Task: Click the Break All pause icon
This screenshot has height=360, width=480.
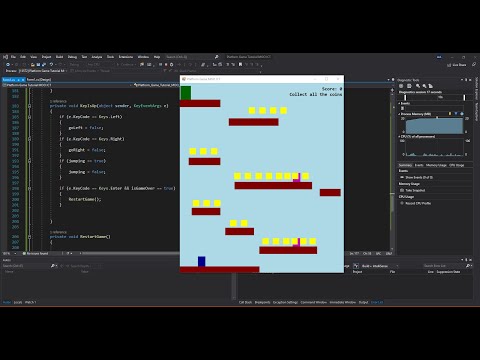Action: click(x=160, y=65)
